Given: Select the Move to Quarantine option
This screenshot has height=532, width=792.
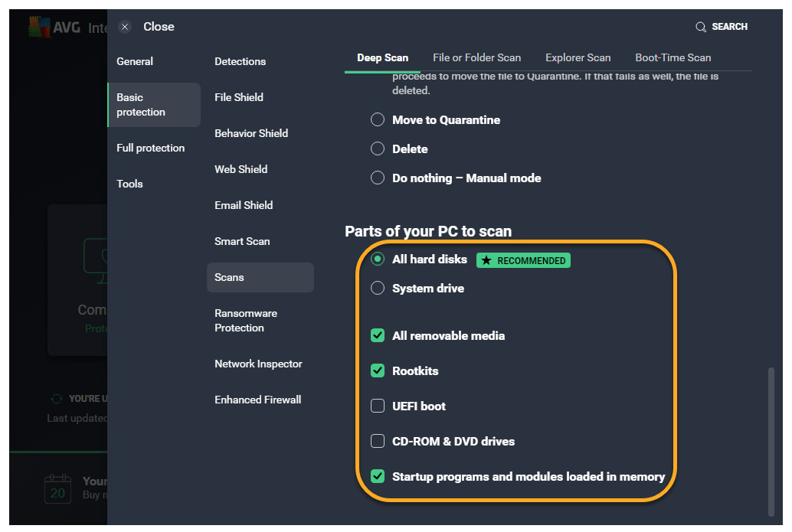Looking at the screenshot, I should tap(378, 120).
